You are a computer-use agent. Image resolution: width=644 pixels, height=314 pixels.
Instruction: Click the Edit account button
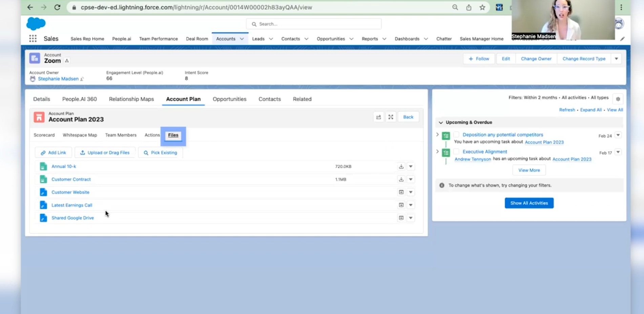click(x=506, y=59)
